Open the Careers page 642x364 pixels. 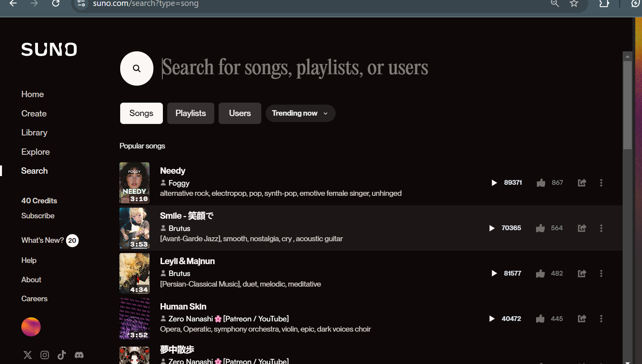[34, 298]
